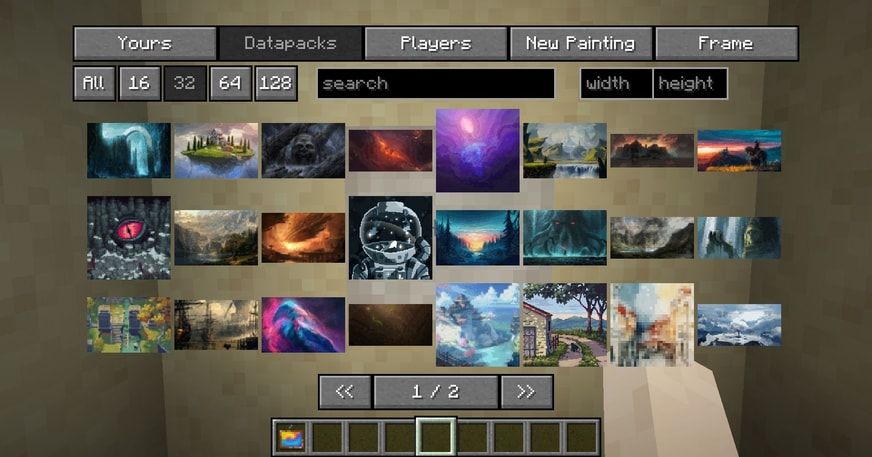The image size is (872, 457).
Task: Choose the astronaut helmet painting
Action: (390, 237)
